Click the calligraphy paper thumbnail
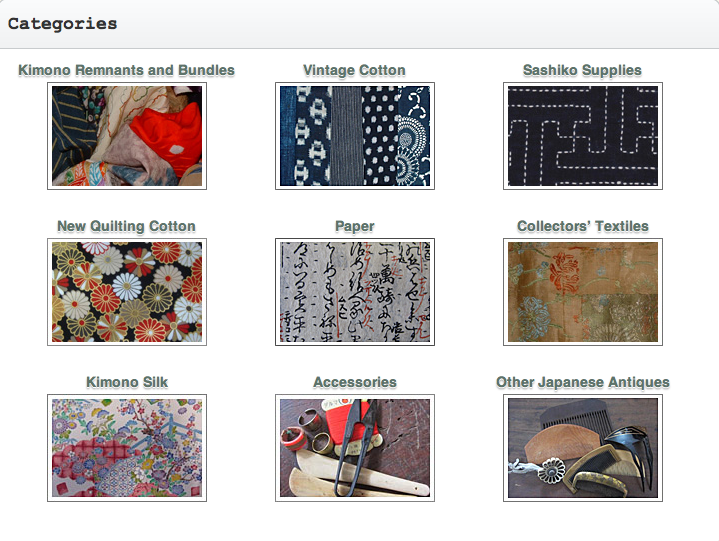 [355, 292]
